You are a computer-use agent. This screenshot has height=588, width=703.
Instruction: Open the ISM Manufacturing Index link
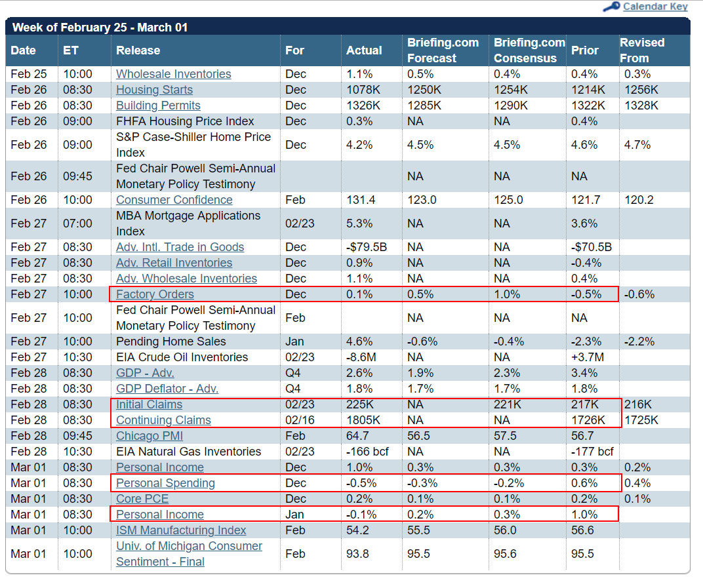[181, 530]
